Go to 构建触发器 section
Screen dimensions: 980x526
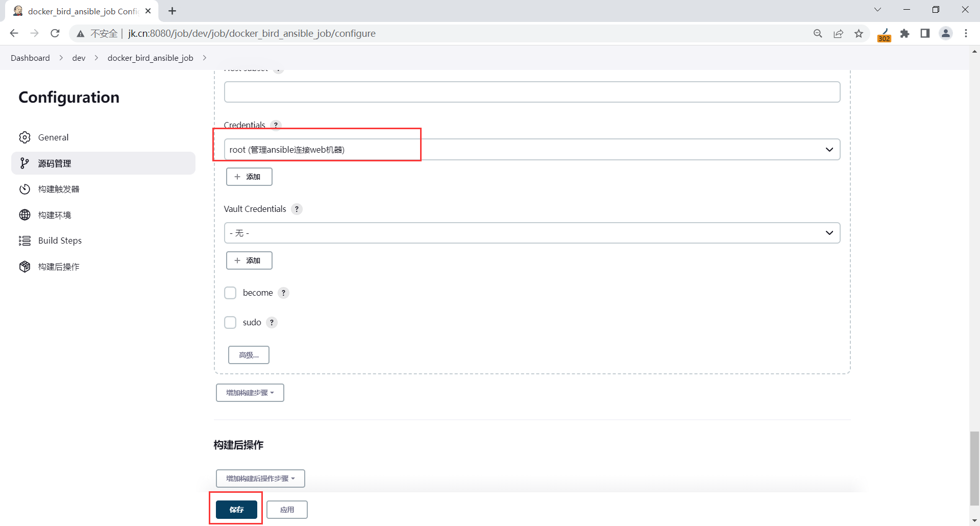[x=103, y=189]
